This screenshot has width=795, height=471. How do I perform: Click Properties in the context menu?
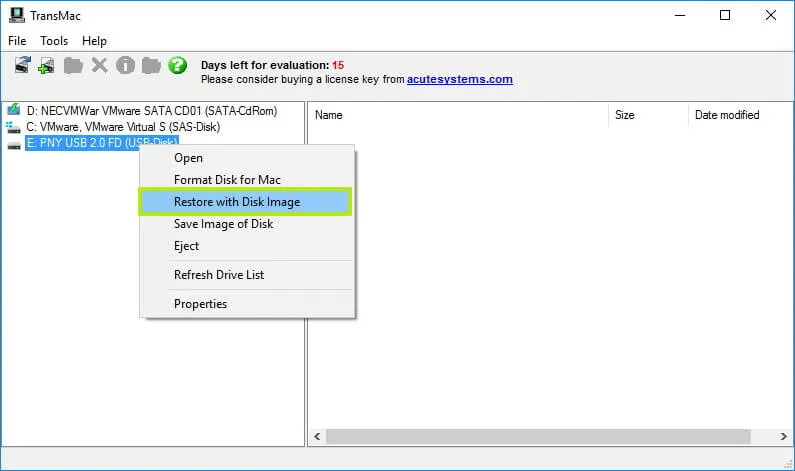(200, 304)
